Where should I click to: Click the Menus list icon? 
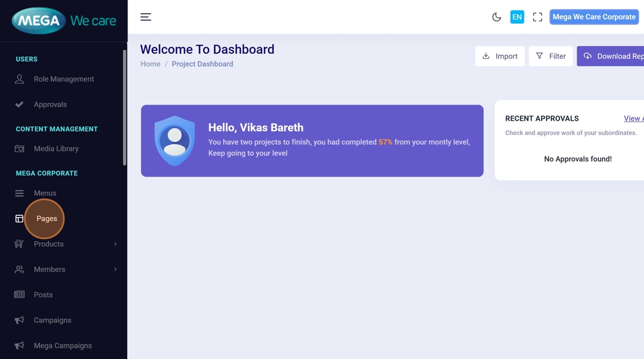(20, 194)
